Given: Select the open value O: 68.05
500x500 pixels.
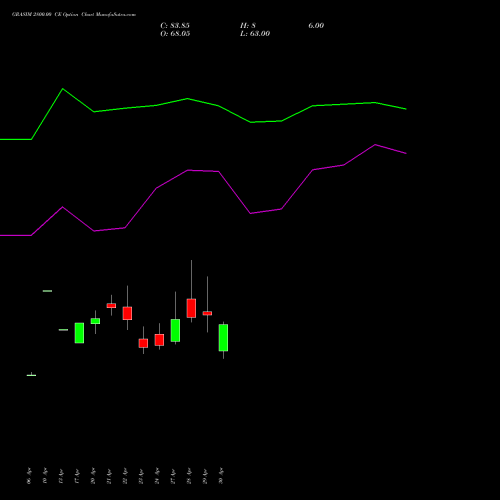Looking at the screenshot, I should tap(175, 34).
